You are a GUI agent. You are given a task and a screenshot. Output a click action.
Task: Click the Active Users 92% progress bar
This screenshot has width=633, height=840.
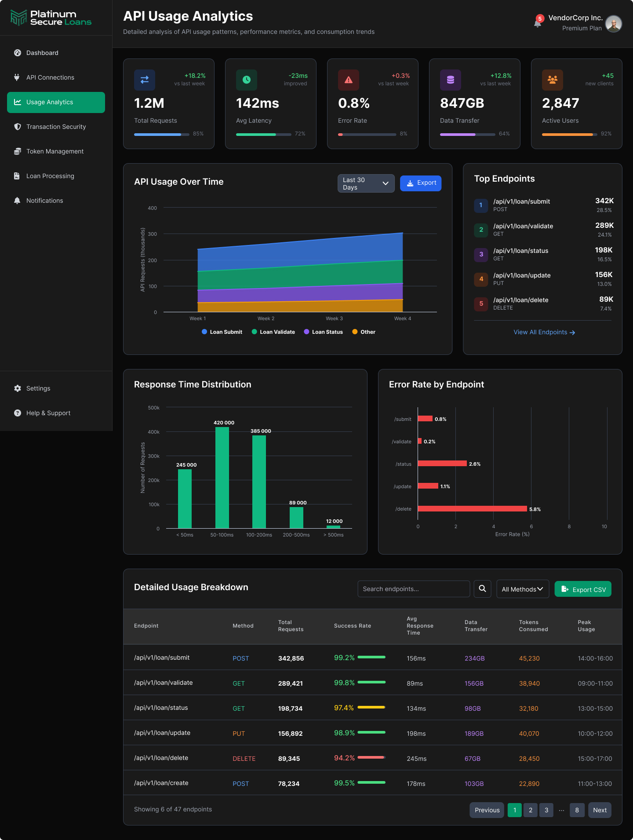pos(570,135)
